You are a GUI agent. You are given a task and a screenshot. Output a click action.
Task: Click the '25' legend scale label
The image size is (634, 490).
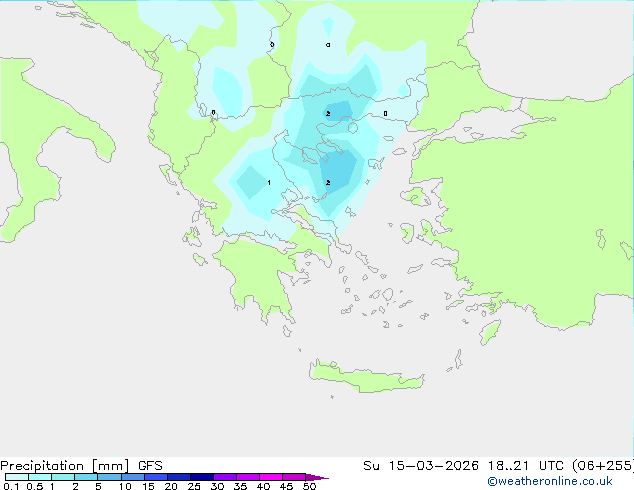(194, 486)
